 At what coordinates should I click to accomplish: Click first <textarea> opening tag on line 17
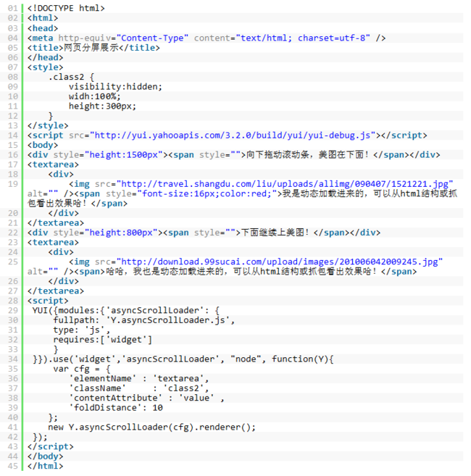(x=53, y=164)
